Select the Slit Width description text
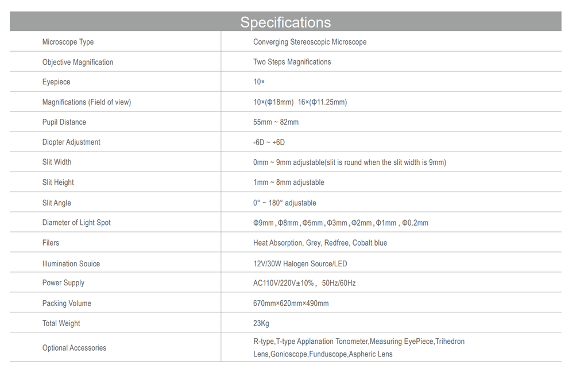 click(x=350, y=162)
